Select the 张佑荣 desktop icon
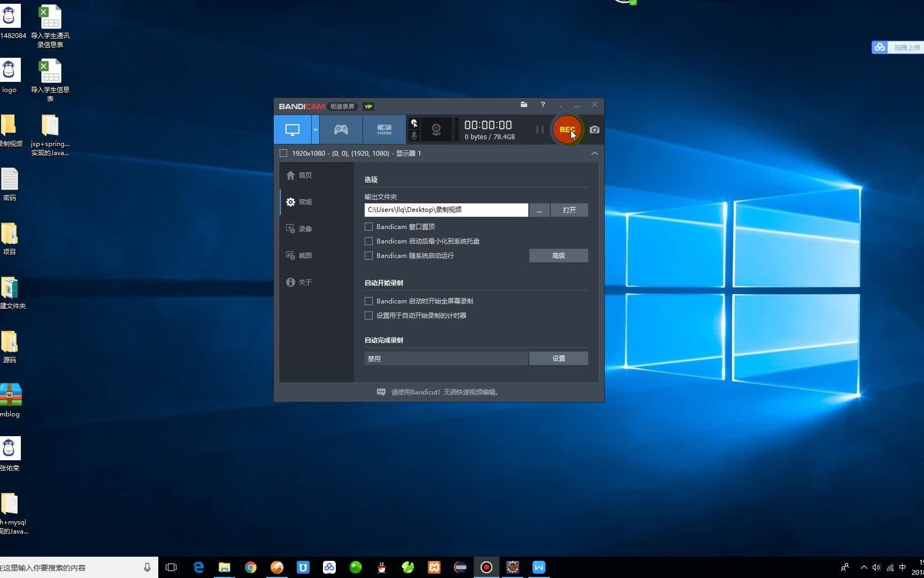This screenshot has height=578, width=924. pos(10,455)
